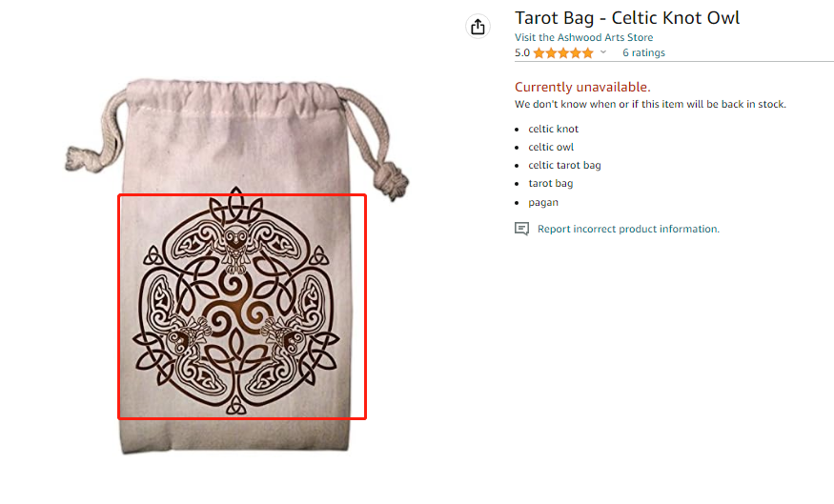This screenshot has height=504, width=834.
Task: Click the 5.0 rating score text
Action: tap(522, 53)
